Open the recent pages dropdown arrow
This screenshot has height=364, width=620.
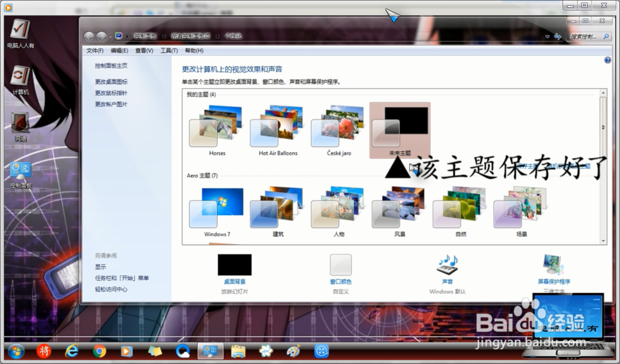110,37
